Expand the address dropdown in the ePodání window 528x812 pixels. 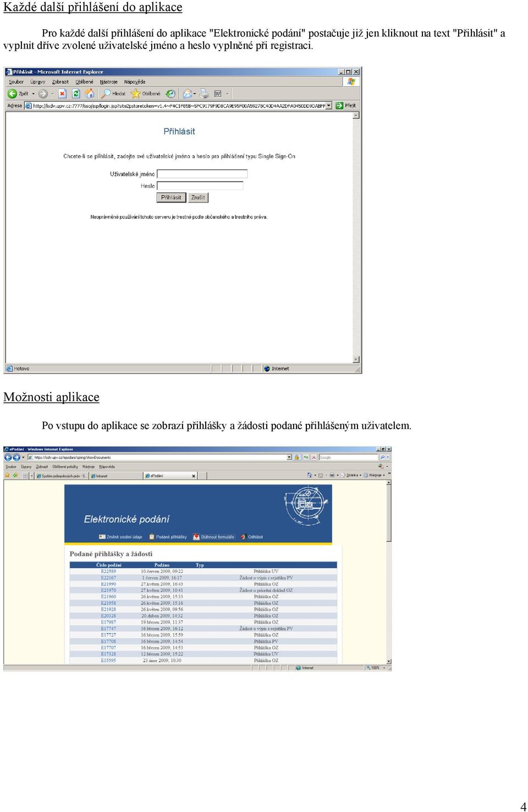(289, 457)
